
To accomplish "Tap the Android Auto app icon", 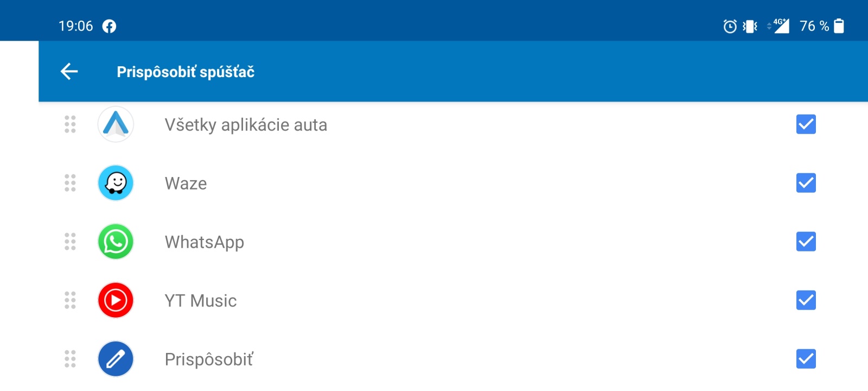I will coord(116,124).
